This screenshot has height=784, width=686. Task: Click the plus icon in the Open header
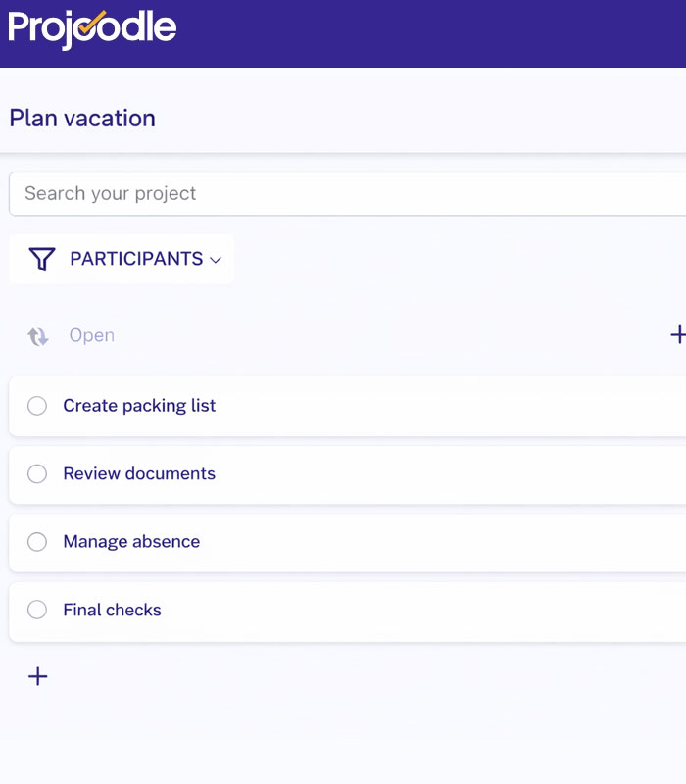pos(678,334)
